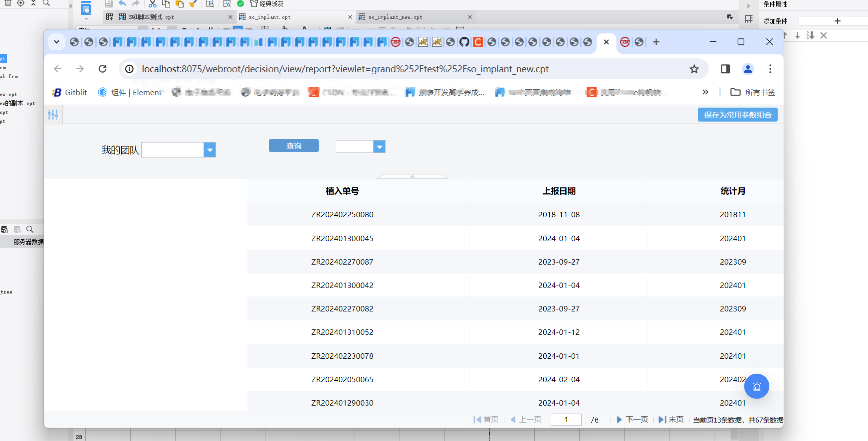Screen dimensions: 868x441
Task: Click the green check validation icon
Action: point(240,3)
